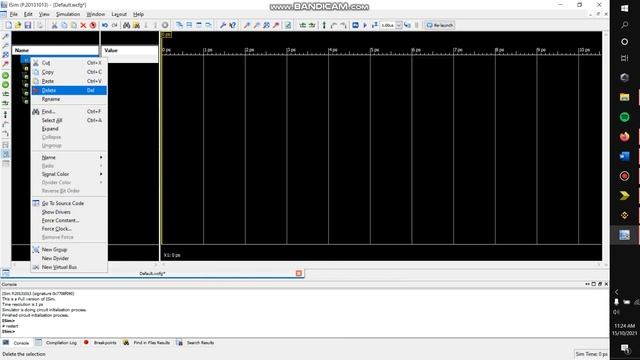Open the Help menu

tap(138, 14)
